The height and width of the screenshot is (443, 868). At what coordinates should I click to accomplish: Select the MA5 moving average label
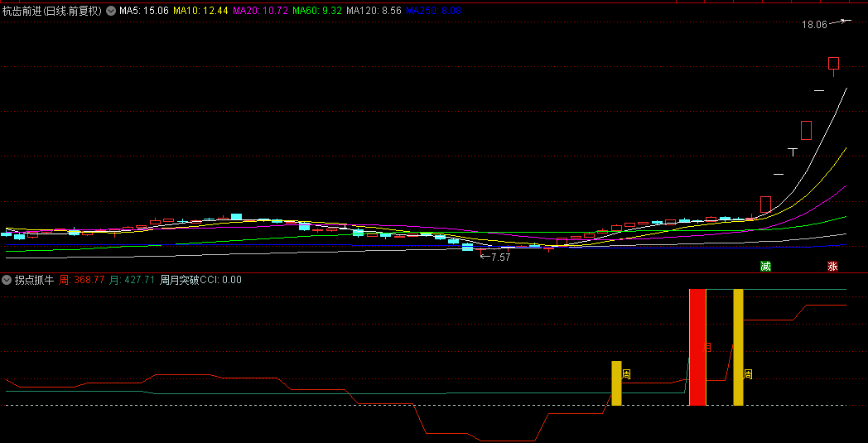coord(144,11)
